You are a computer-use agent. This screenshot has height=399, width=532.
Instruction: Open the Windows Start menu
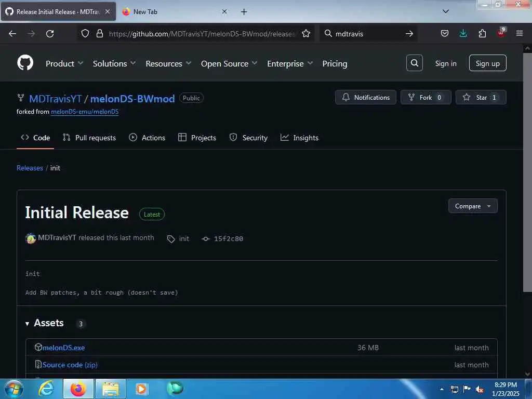click(x=14, y=389)
